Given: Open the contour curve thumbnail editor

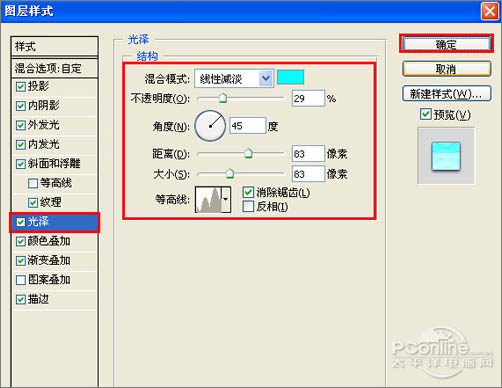Looking at the screenshot, I should point(209,199).
